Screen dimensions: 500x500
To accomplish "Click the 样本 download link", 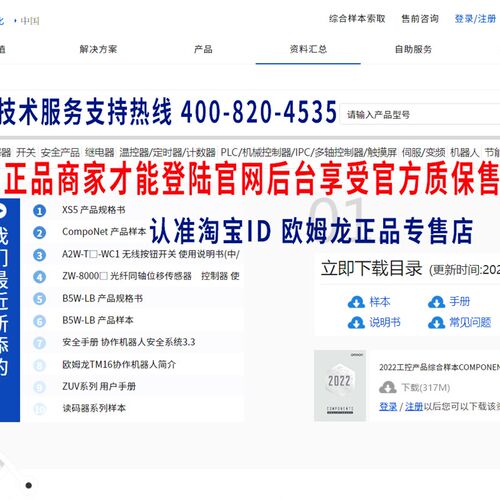I will pyautogui.click(x=380, y=302).
